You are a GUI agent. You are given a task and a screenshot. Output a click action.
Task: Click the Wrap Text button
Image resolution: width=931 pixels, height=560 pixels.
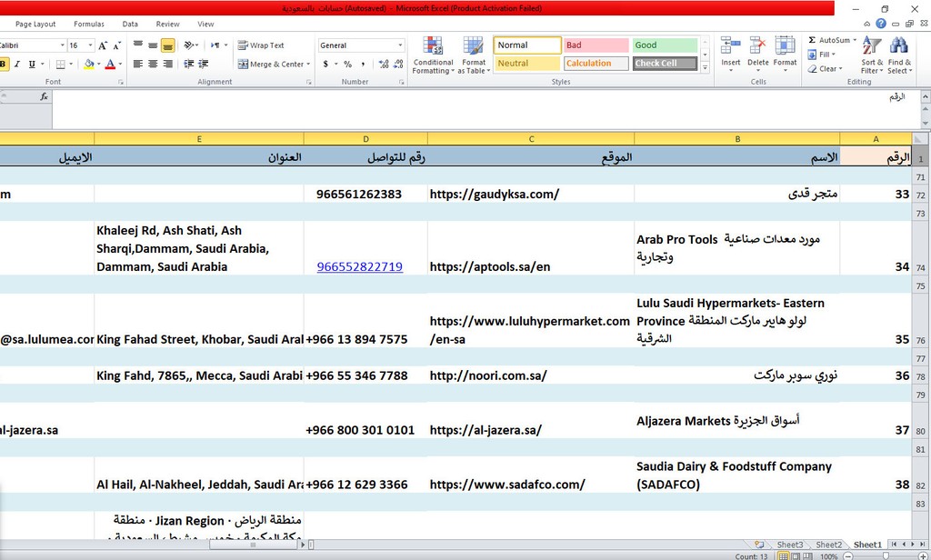(x=261, y=45)
